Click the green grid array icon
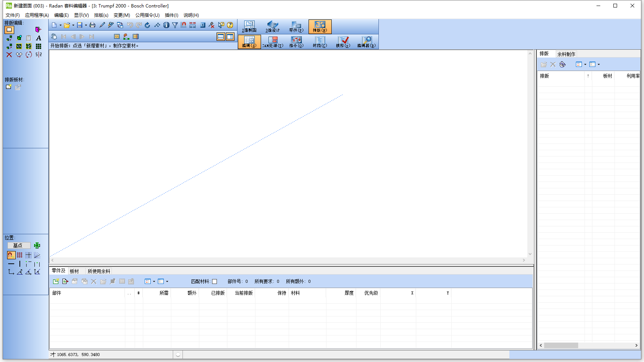 [39, 46]
